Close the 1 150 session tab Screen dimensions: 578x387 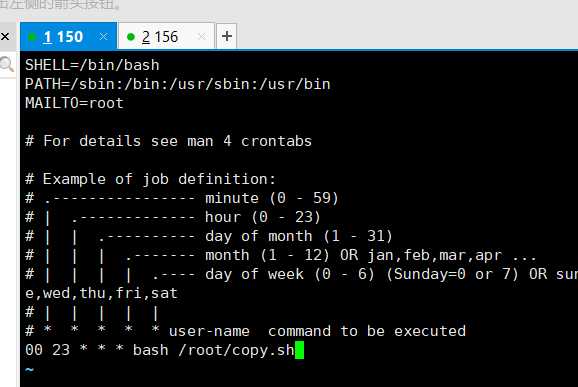[x=104, y=36]
